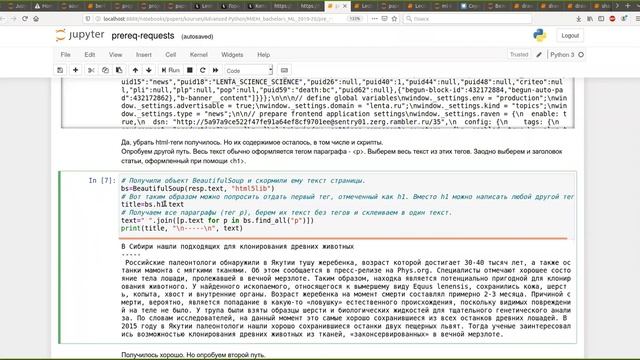Click the red ad blocker extension icon

coord(612,19)
